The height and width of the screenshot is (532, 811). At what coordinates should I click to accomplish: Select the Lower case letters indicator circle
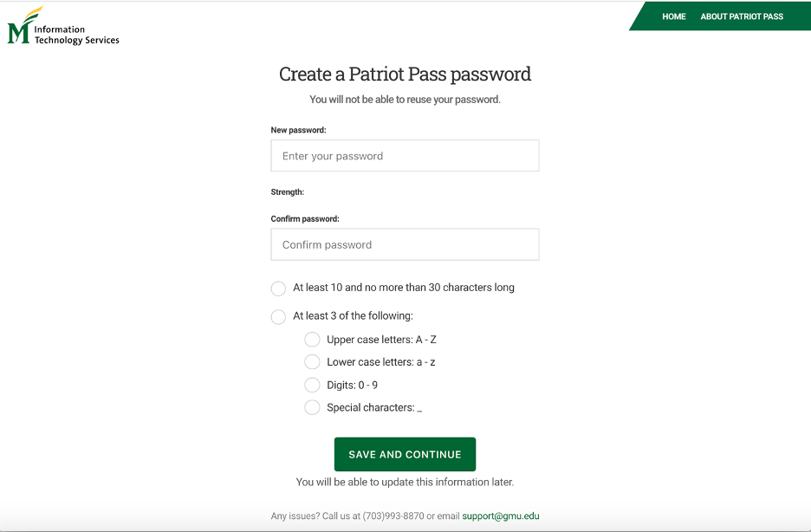(312, 362)
